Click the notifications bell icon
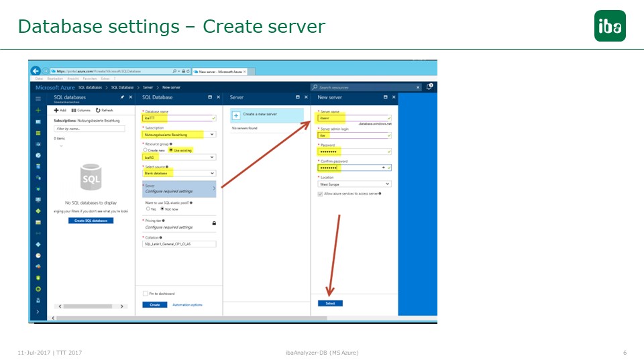Viewport: 644px width, 362px height. tap(429, 86)
